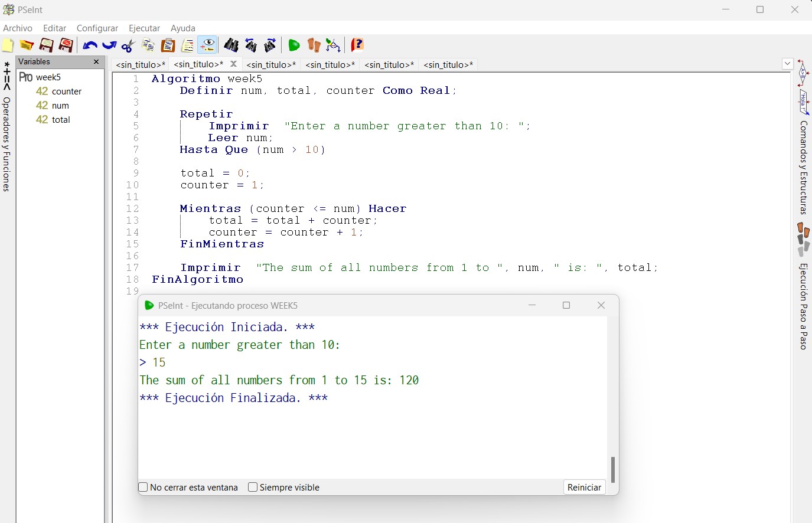Screen dimensions: 812x523
Task: Click the counter = 1; code line
Action: [x=222, y=185]
